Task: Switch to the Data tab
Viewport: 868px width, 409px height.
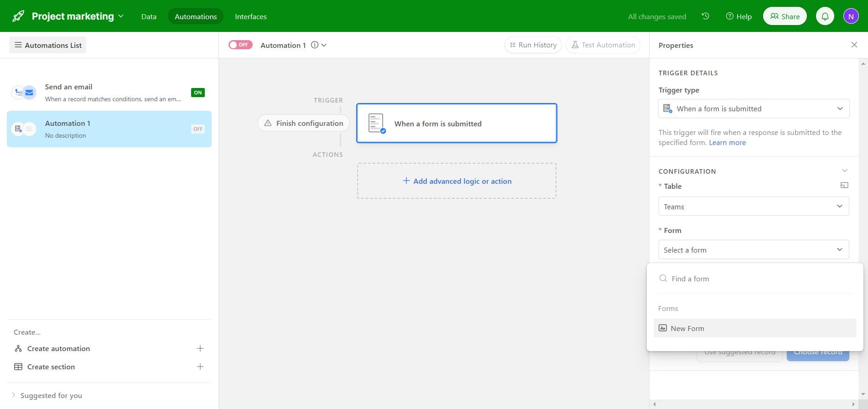Action: [149, 16]
